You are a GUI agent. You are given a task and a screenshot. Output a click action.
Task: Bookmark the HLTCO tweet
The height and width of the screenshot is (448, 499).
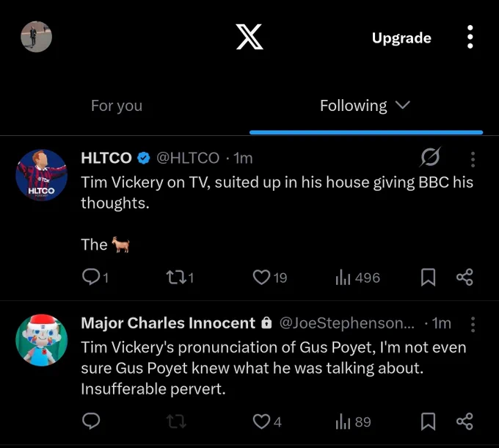coord(428,278)
